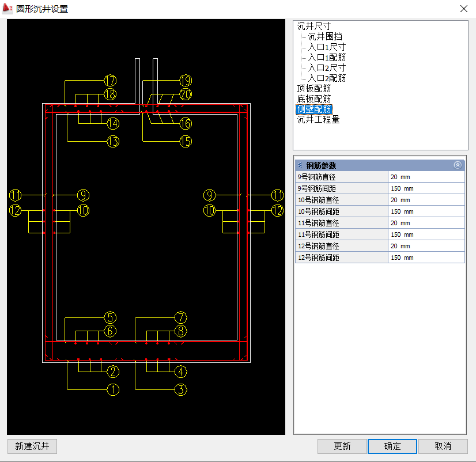Viewport: 476px width, 462px height.
Task: Open 底板配筋 settings
Action: 313,99
